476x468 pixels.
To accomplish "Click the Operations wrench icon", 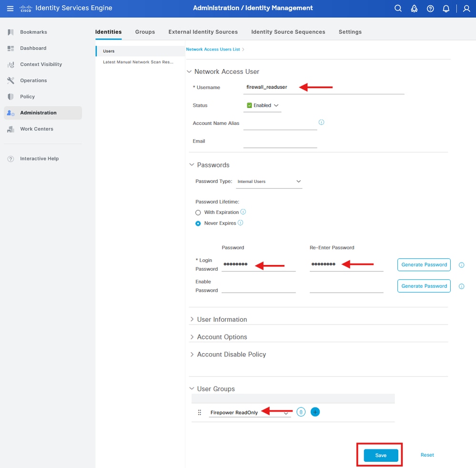I will 10,81.
